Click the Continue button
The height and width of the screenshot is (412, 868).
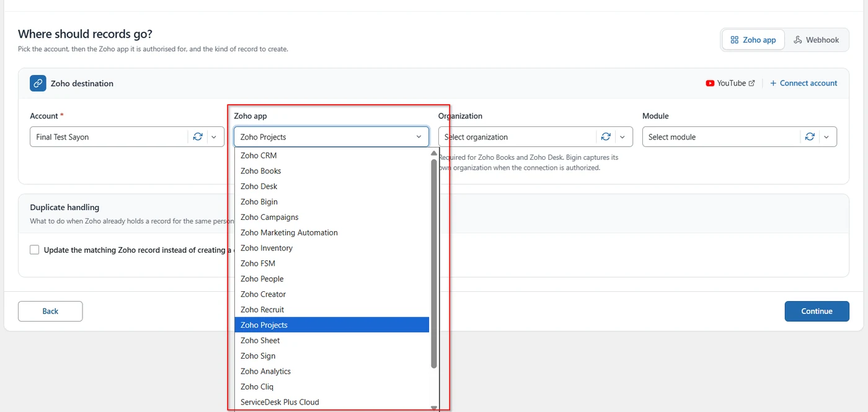coord(817,311)
